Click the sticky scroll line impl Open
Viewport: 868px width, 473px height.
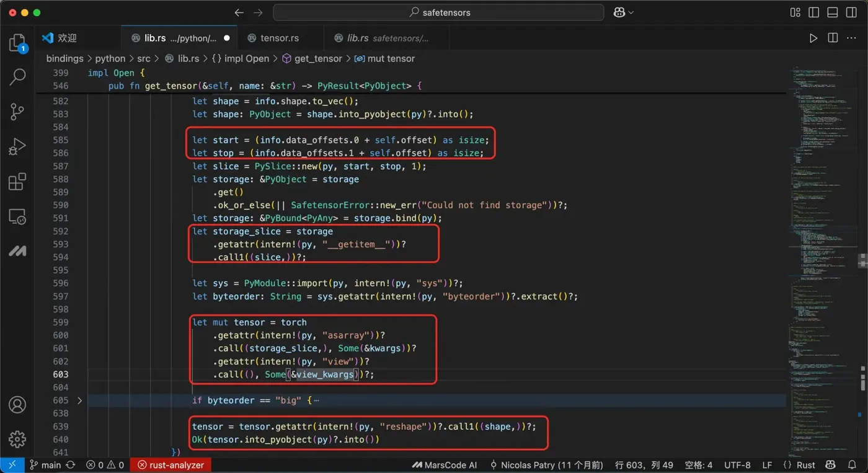(x=117, y=73)
